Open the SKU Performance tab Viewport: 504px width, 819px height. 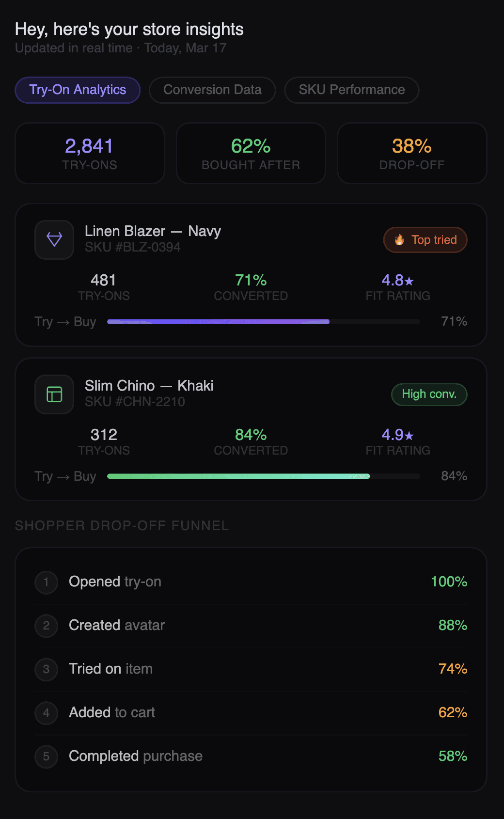(x=351, y=90)
